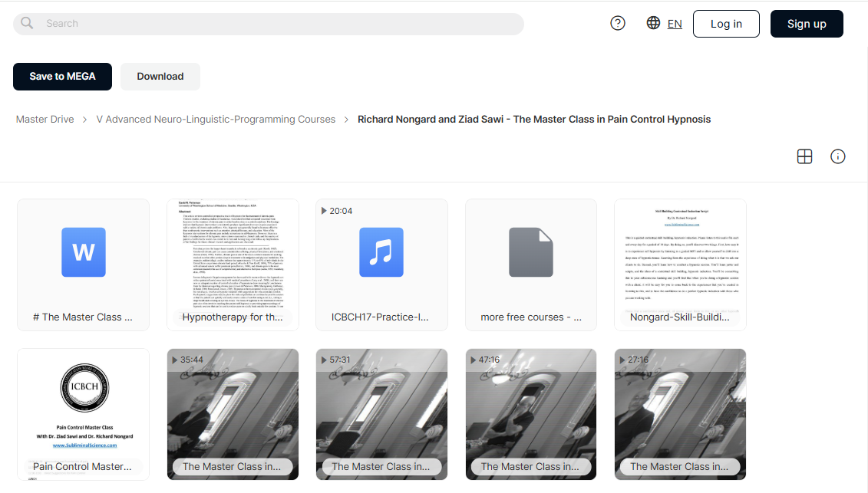Screen dimensions: 868x493
Task: Open Pain Control Master... ICBCH thumbnail
Action: 83,414
